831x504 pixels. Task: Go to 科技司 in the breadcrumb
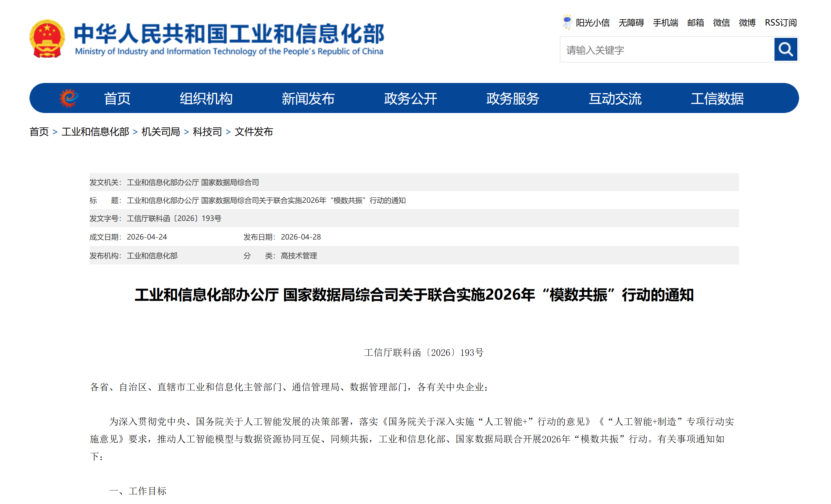click(x=207, y=131)
